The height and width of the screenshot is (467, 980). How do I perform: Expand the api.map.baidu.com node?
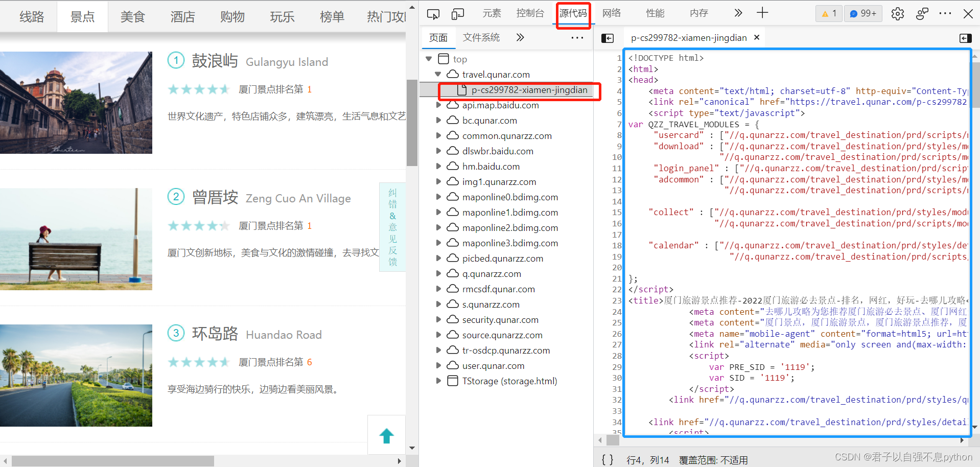click(438, 105)
